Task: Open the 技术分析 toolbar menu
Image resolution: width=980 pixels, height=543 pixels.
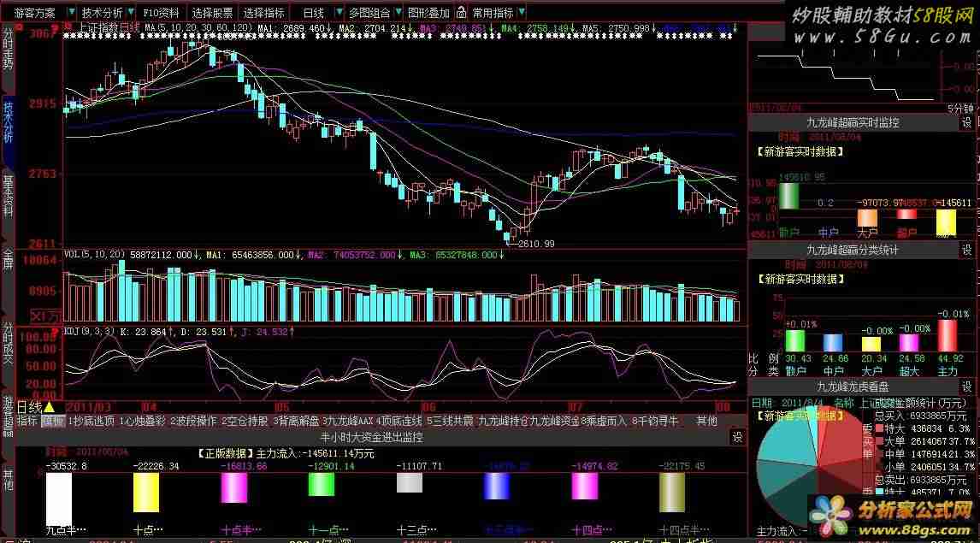Action: tap(103, 13)
